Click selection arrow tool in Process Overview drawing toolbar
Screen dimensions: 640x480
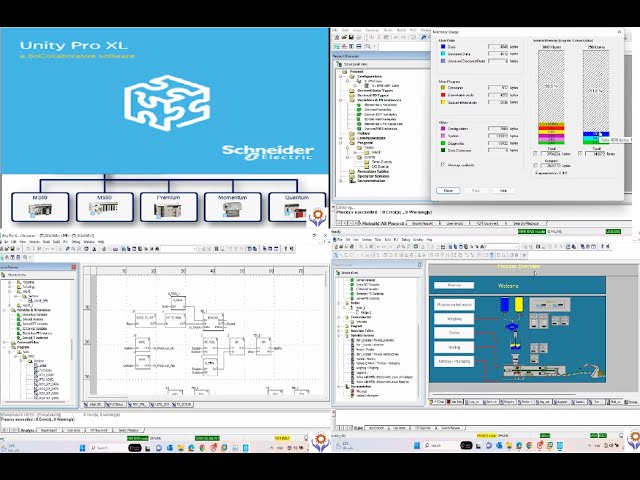(x=336, y=255)
